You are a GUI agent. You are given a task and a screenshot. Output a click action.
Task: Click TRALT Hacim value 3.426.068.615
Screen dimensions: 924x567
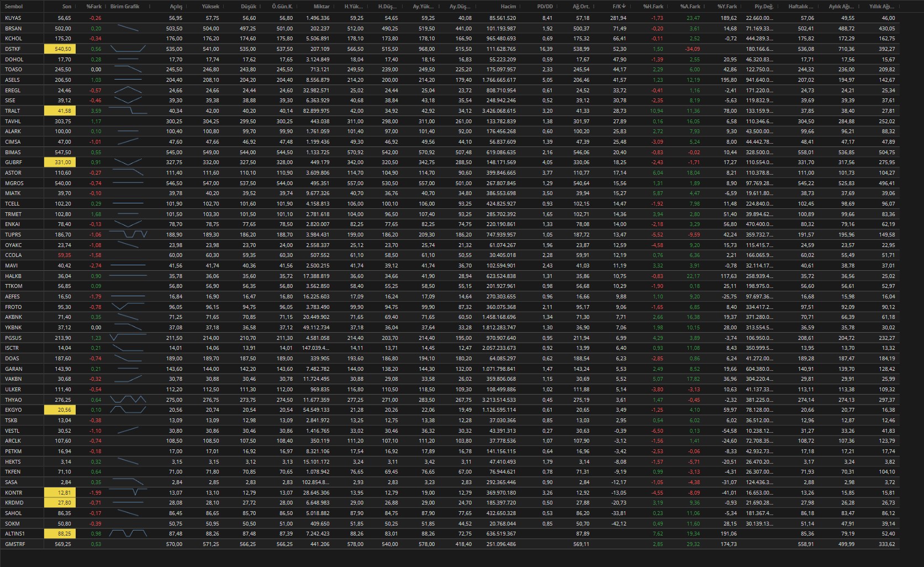pos(499,111)
